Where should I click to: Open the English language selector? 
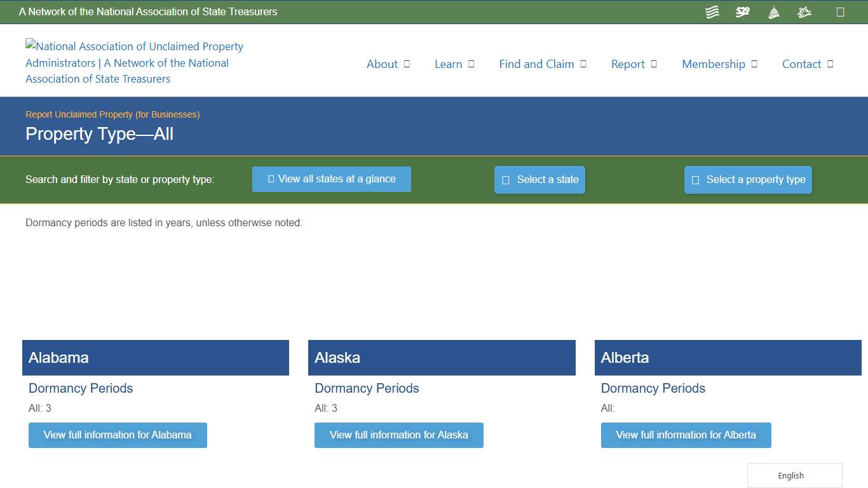[790, 475]
